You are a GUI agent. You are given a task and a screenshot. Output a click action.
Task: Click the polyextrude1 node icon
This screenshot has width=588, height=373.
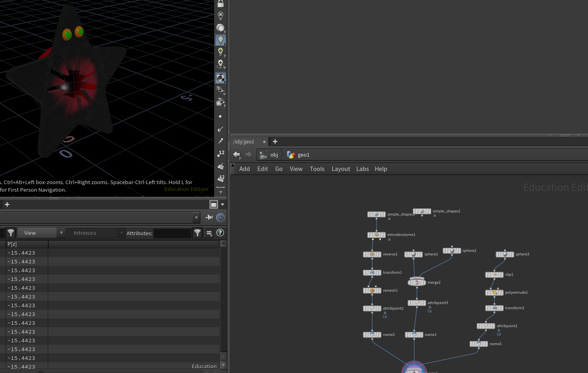pyautogui.click(x=494, y=293)
